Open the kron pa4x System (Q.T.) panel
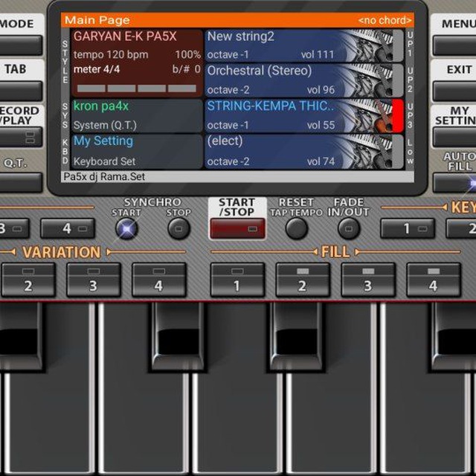This screenshot has height=476, width=476. click(137, 116)
